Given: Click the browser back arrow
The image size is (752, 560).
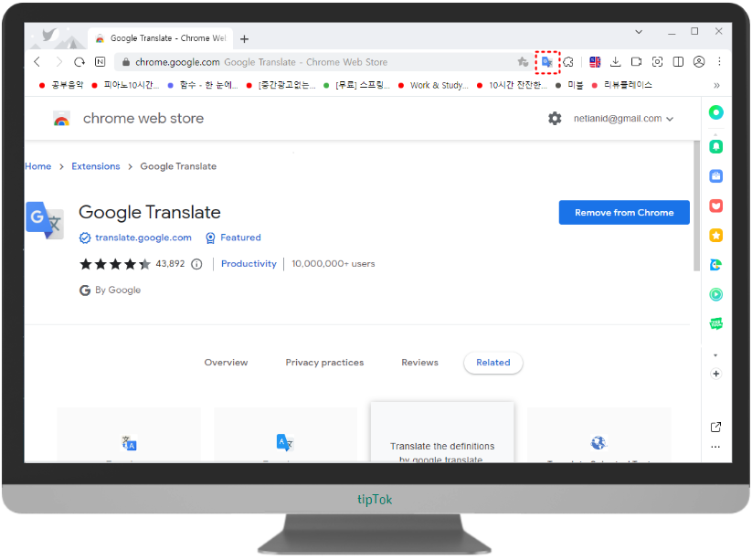Looking at the screenshot, I should [x=37, y=62].
